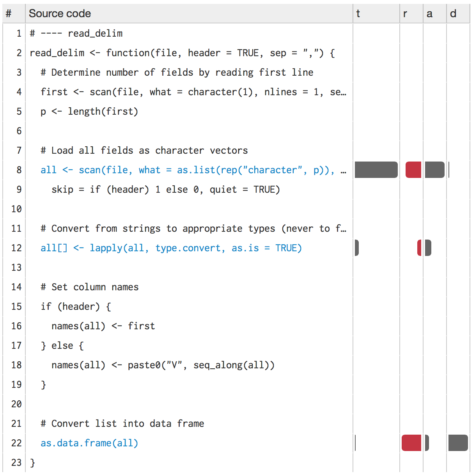Select the 'r' release column header
Image resolution: width=475 pixels, height=476 pixels.
[x=405, y=14]
